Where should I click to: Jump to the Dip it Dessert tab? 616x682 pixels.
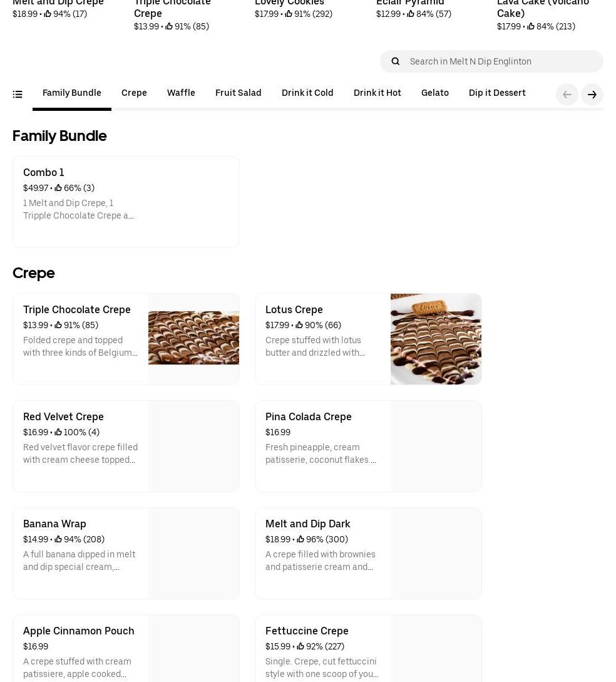click(497, 93)
